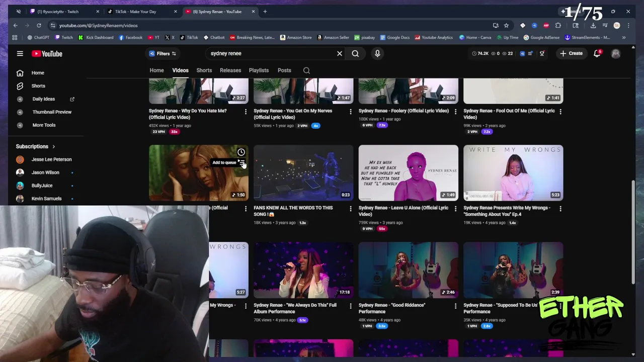644x362 pixels.
Task: Open Facebook bookmark
Action: coord(130,37)
